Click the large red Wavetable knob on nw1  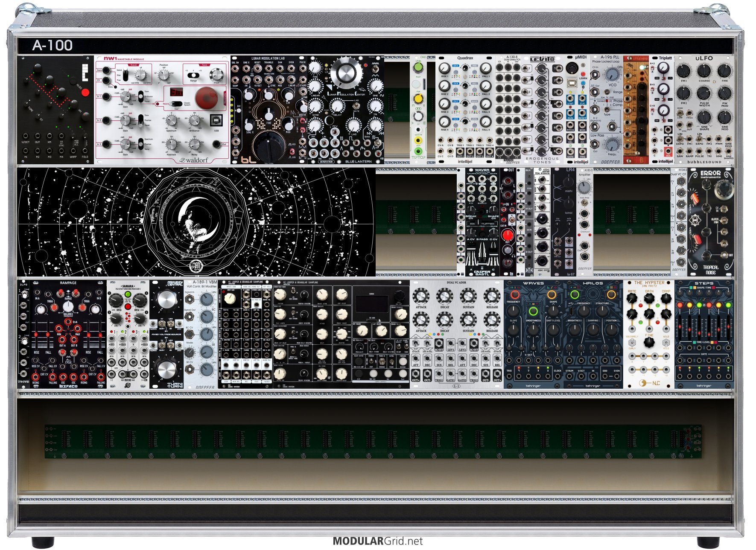[207, 98]
